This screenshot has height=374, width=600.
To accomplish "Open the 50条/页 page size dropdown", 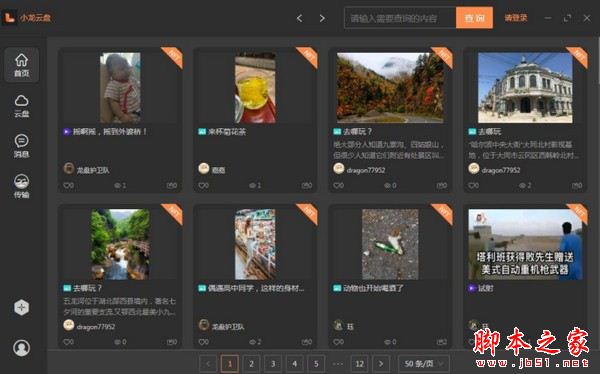I will tap(424, 364).
